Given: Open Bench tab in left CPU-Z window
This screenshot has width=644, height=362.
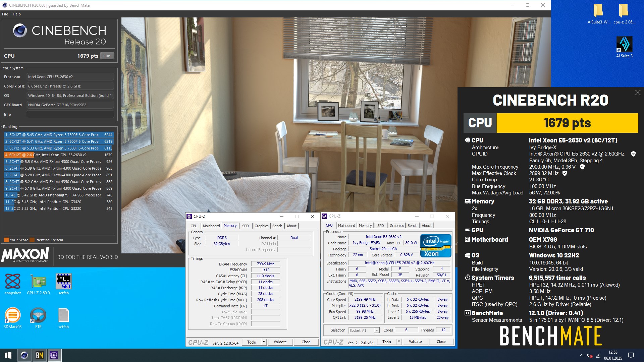Looking at the screenshot, I should point(277,226).
